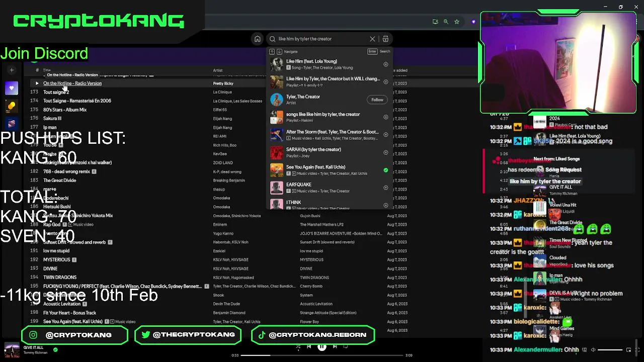Open the yellow circles playlist in sidebar
This screenshot has height=362, width=644.
tap(12, 106)
